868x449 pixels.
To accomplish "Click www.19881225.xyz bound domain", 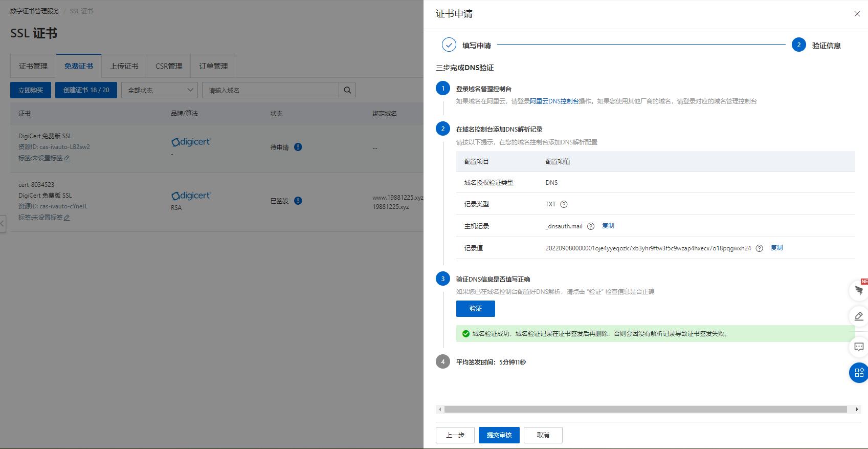I will tap(398, 198).
